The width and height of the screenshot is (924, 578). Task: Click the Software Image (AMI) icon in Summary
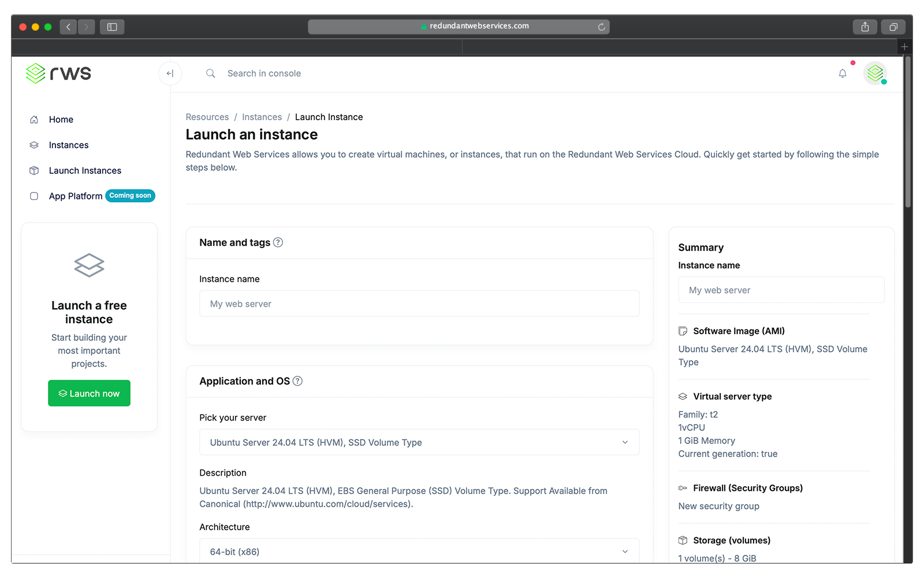683,331
